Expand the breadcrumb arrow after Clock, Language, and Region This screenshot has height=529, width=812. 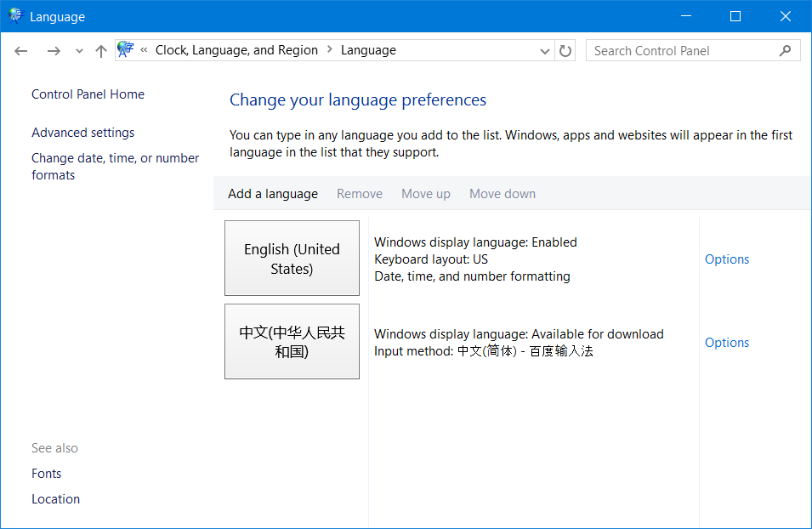click(330, 49)
